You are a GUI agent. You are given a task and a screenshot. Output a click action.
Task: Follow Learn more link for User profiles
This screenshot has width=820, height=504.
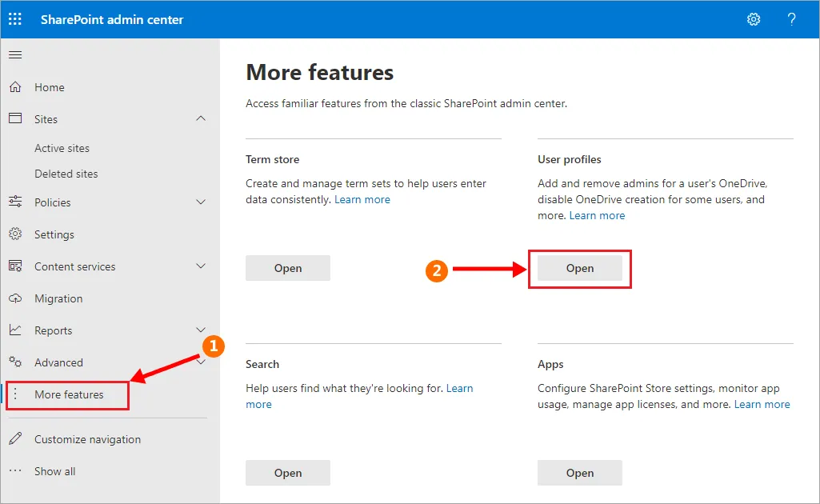coord(597,215)
